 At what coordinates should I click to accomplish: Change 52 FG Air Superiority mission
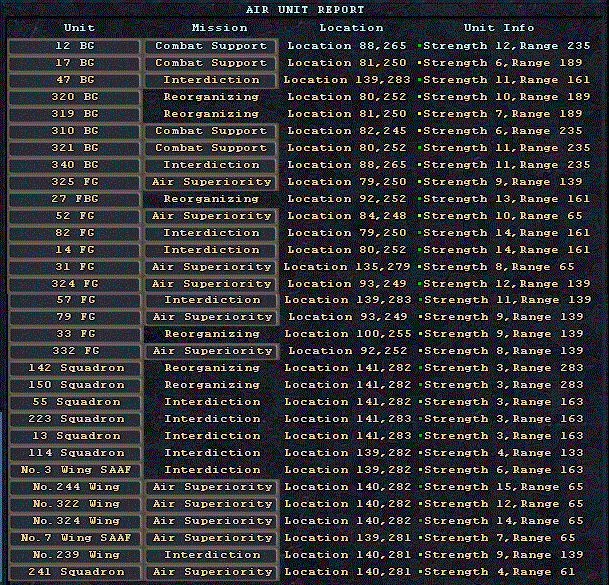[211, 216]
